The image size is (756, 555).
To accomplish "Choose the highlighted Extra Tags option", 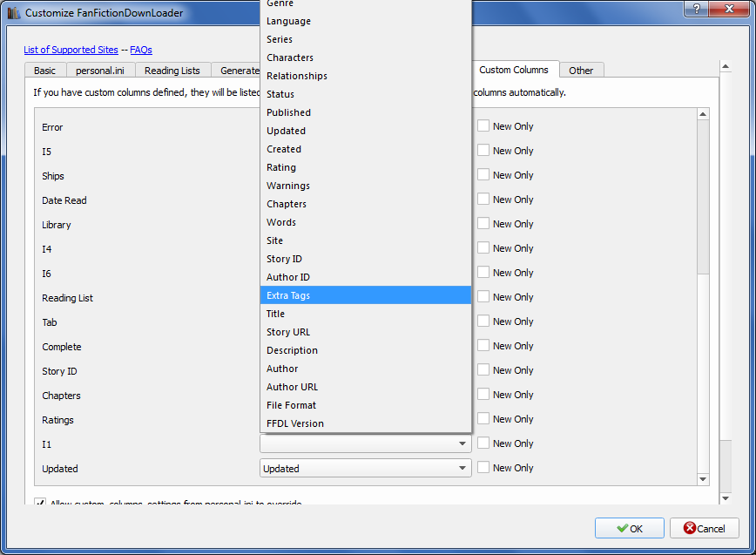I will 366,295.
